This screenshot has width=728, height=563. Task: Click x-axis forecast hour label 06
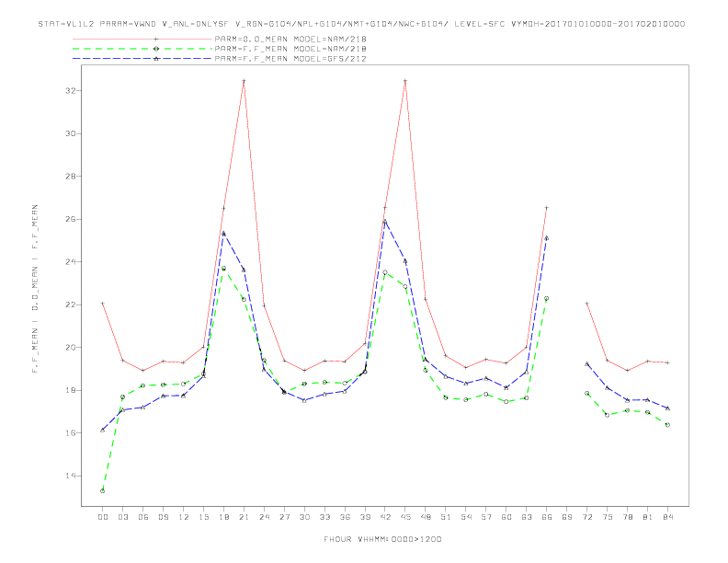click(x=143, y=517)
